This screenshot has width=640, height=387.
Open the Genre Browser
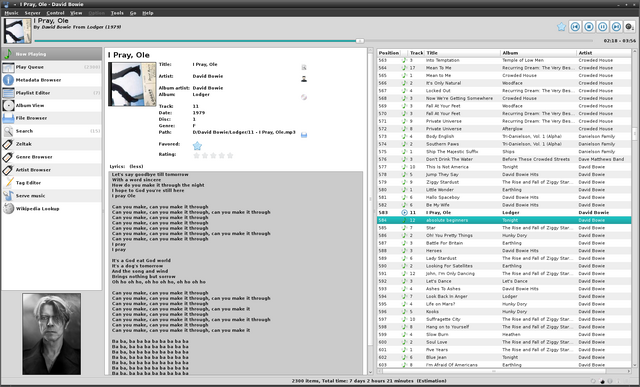pos(51,157)
